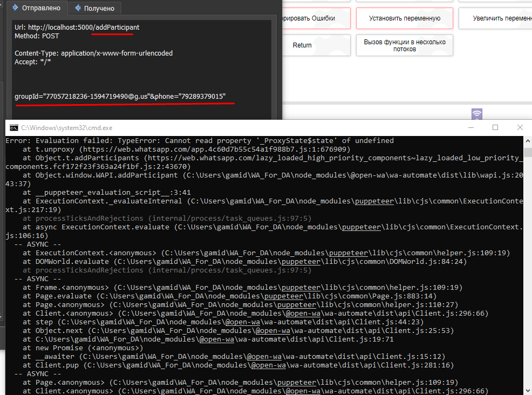Click the Увеличить переменную button
Screen dimensions: 532x395
[502, 18]
